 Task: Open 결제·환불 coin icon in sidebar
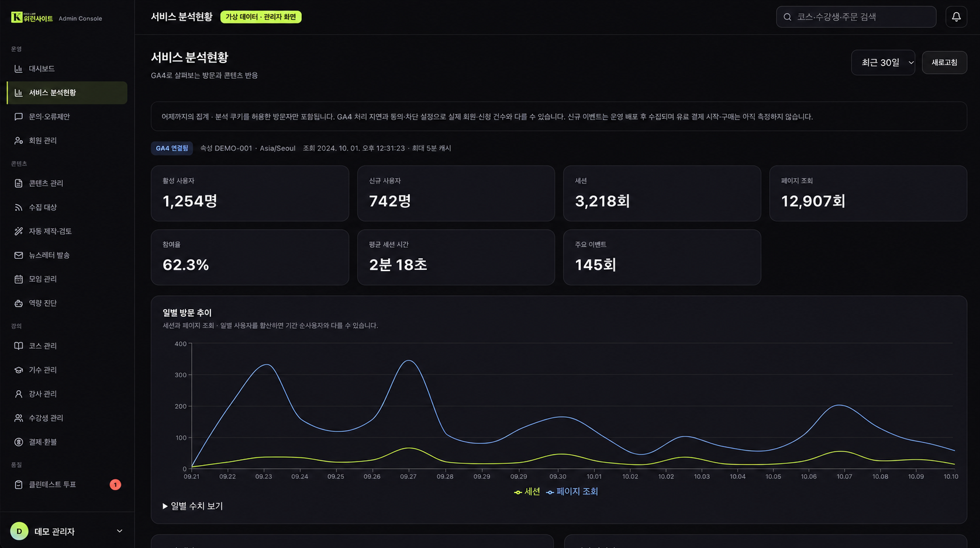(x=19, y=442)
